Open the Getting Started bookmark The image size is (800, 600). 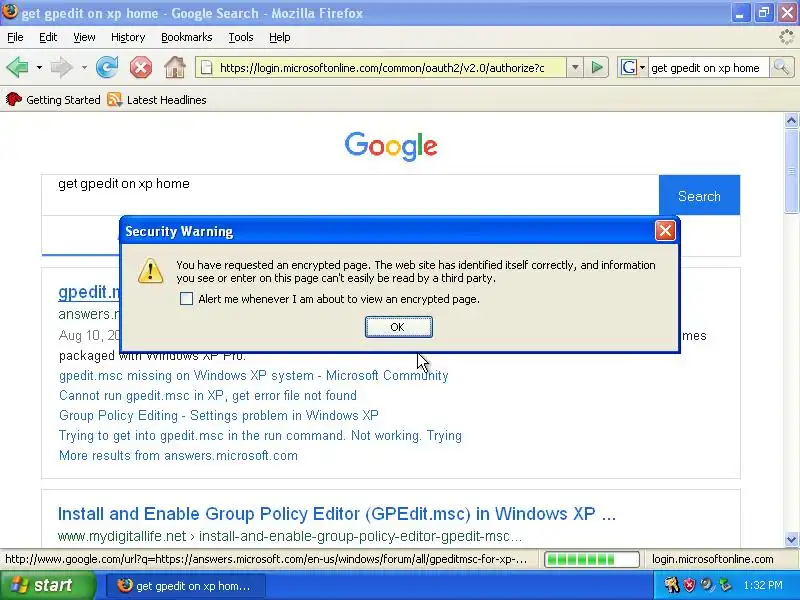[x=53, y=99]
